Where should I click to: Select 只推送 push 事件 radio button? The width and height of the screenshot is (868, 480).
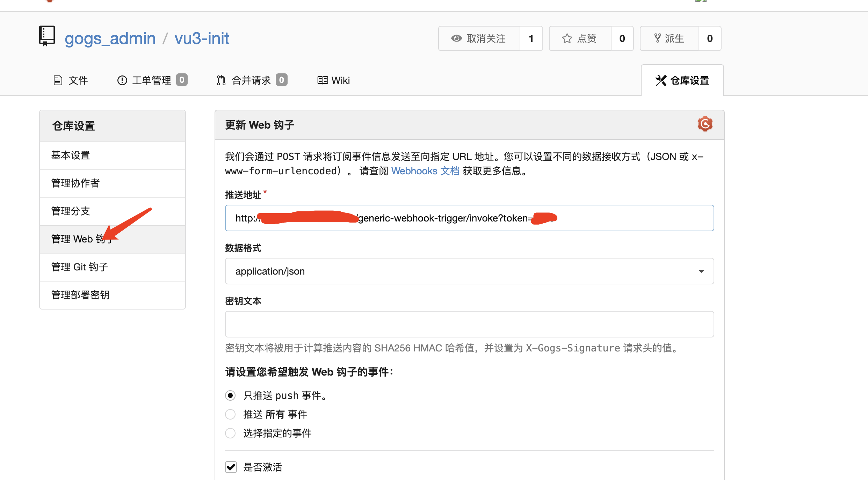pyautogui.click(x=230, y=395)
